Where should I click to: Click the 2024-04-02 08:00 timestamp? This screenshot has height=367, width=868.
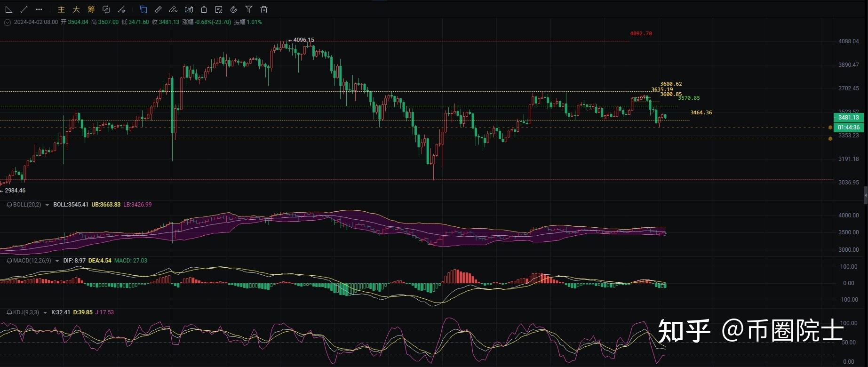tap(36, 22)
